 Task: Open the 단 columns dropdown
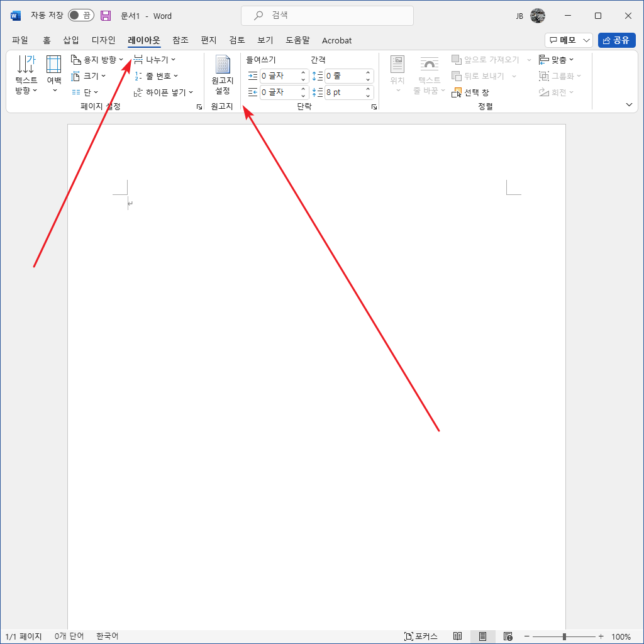pyautogui.click(x=85, y=92)
